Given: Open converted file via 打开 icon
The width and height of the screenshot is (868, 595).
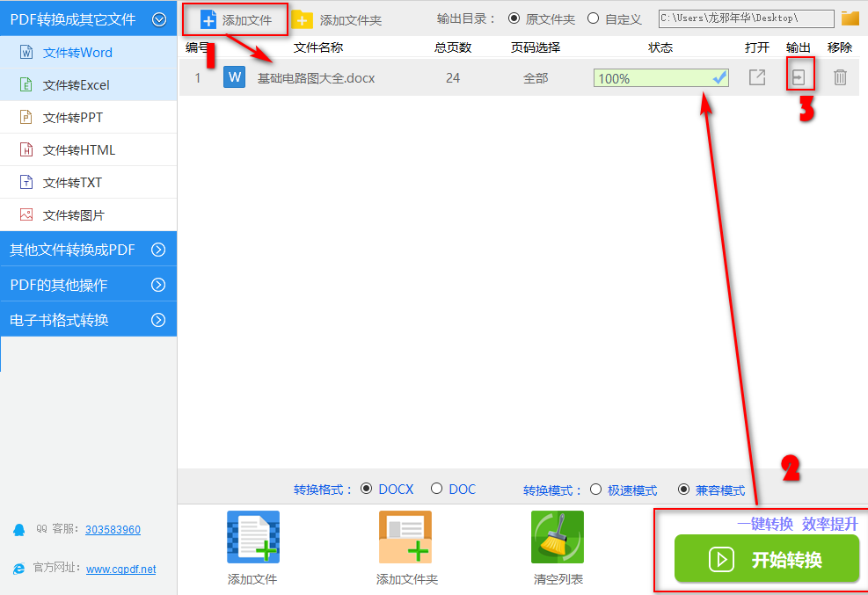Looking at the screenshot, I should click(x=756, y=77).
